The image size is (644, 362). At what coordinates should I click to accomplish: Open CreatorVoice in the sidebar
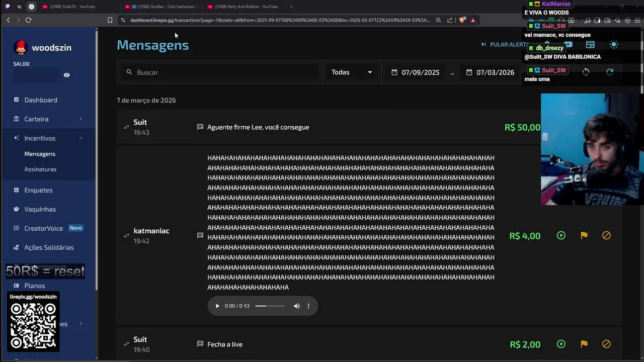43,228
